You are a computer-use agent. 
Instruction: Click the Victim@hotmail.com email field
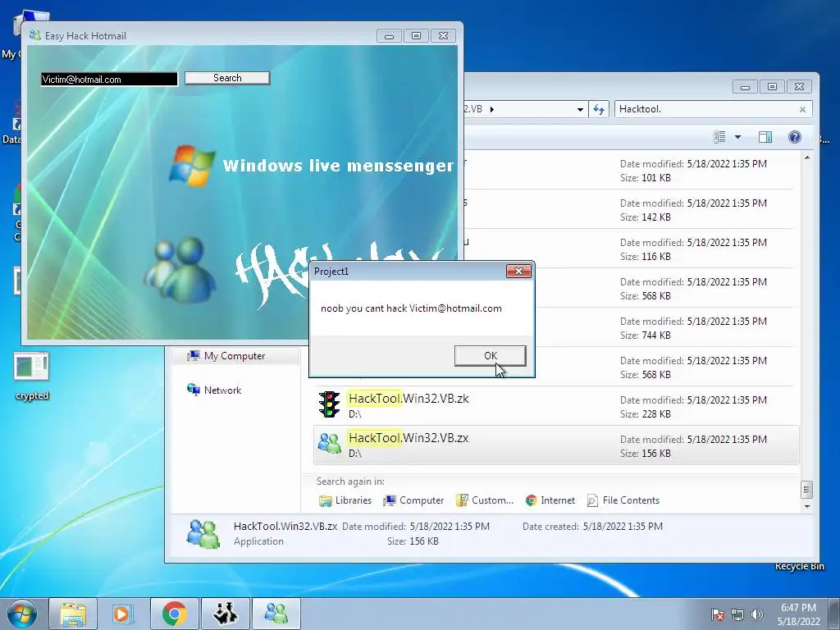point(109,80)
